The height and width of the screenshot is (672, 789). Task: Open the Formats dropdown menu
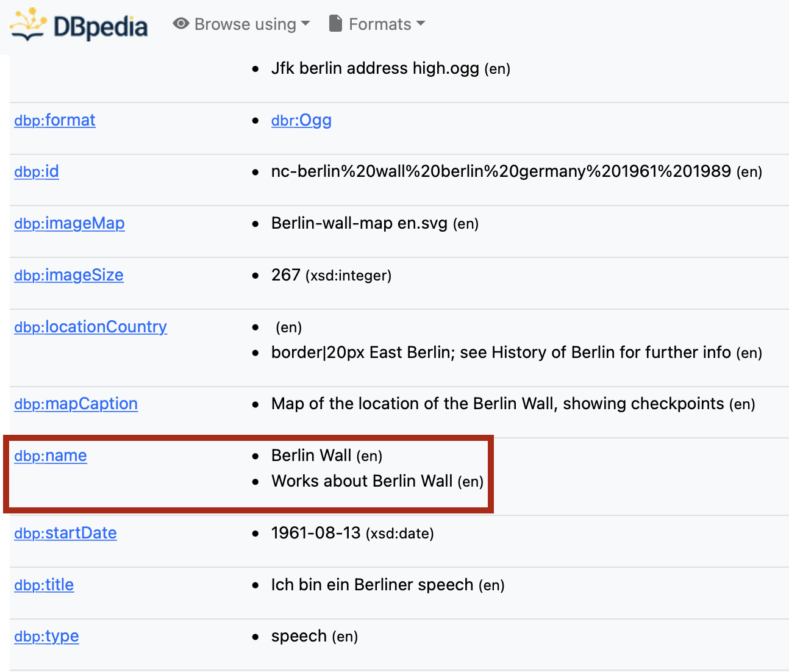pyautogui.click(x=377, y=24)
